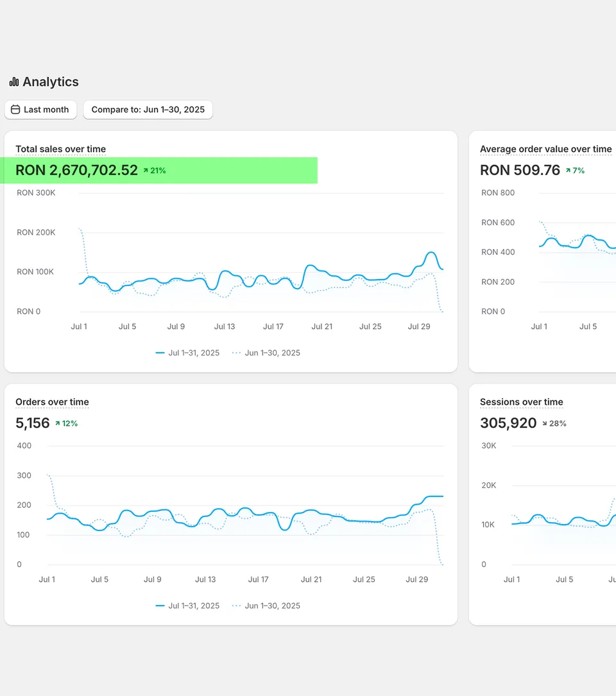This screenshot has height=696, width=616.
Task: Click the 12% increase indicator for orders
Action: [66, 423]
